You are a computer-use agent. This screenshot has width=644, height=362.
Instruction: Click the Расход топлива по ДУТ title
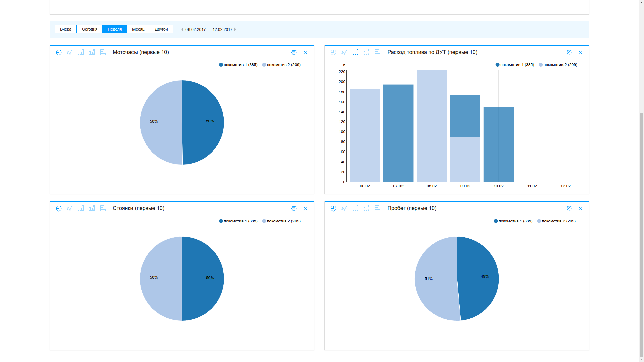(432, 52)
